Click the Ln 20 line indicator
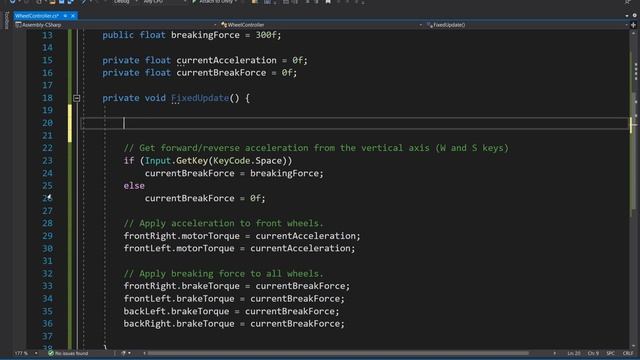Screen dimensions: 640x360 coord(573,353)
